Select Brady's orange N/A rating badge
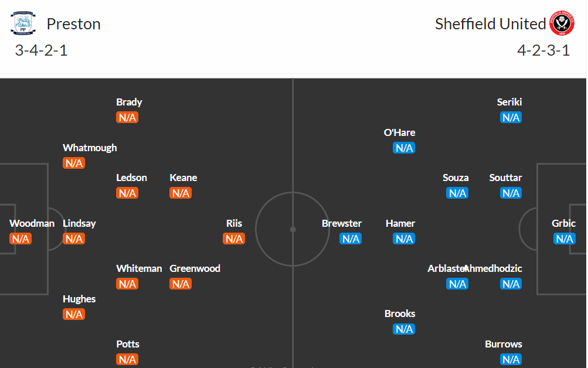The width and height of the screenshot is (588, 368). 127,117
